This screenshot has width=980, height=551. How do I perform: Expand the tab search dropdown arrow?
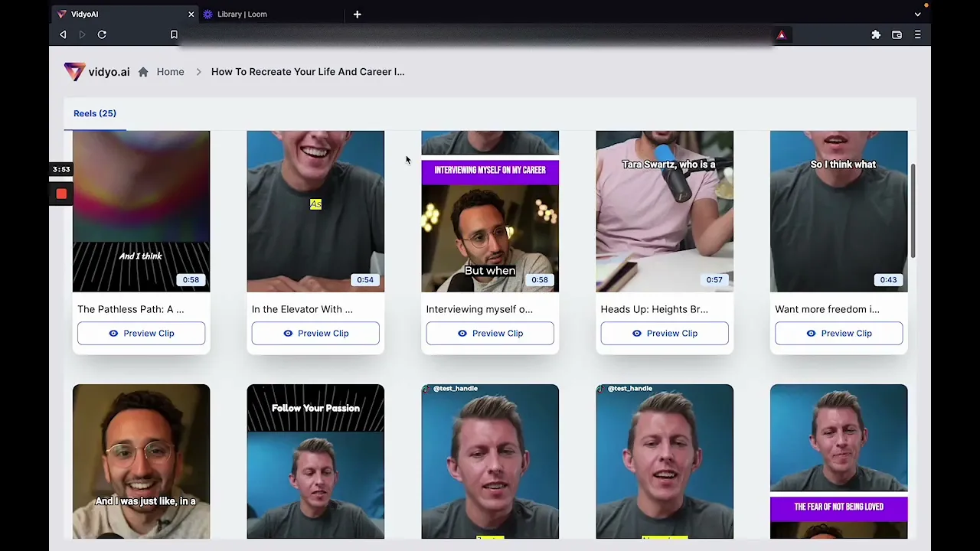[x=917, y=14]
